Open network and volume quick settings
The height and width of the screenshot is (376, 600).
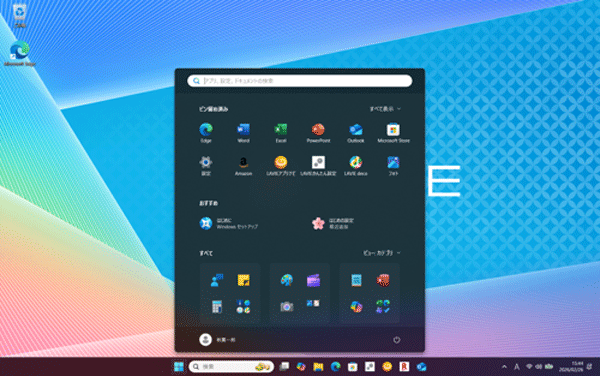(x=539, y=367)
